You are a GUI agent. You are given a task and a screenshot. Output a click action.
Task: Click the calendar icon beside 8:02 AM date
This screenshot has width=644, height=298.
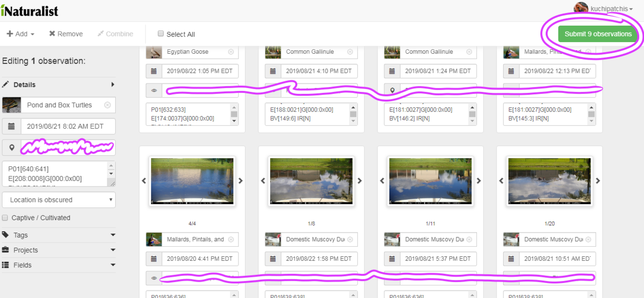point(12,126)
